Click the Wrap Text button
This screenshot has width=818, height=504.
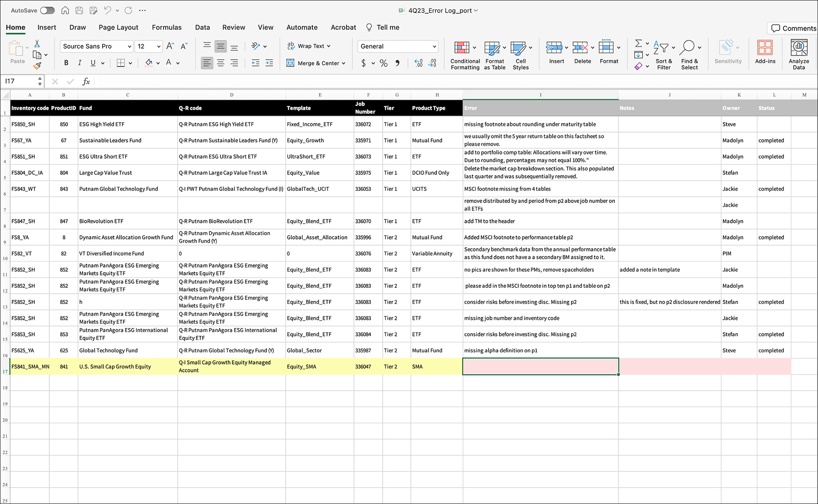pyautogui.click(x=310, y=46)
